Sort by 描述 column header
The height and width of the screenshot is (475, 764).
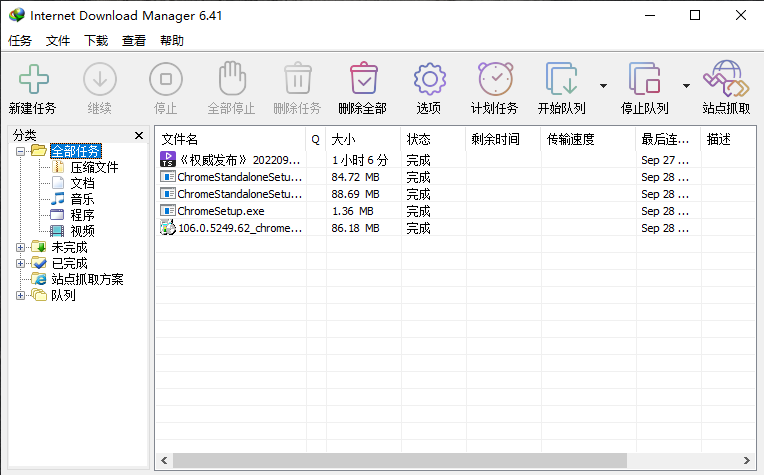click(728, 139)
